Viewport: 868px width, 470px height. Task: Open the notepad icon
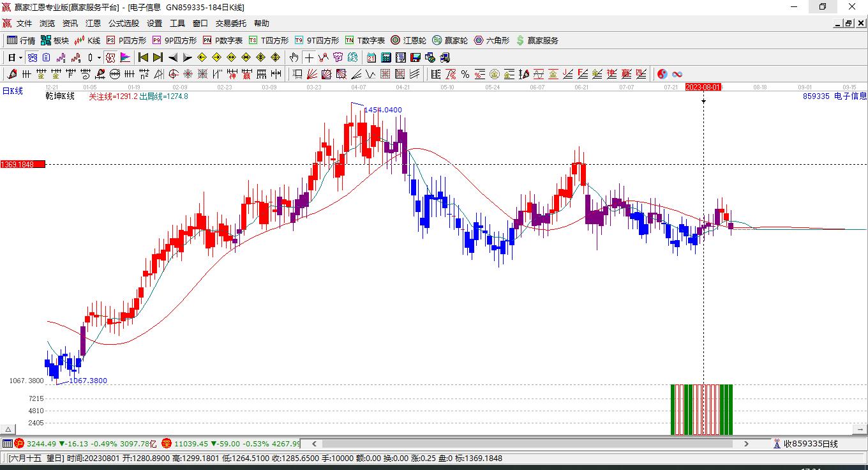point(400,57)
